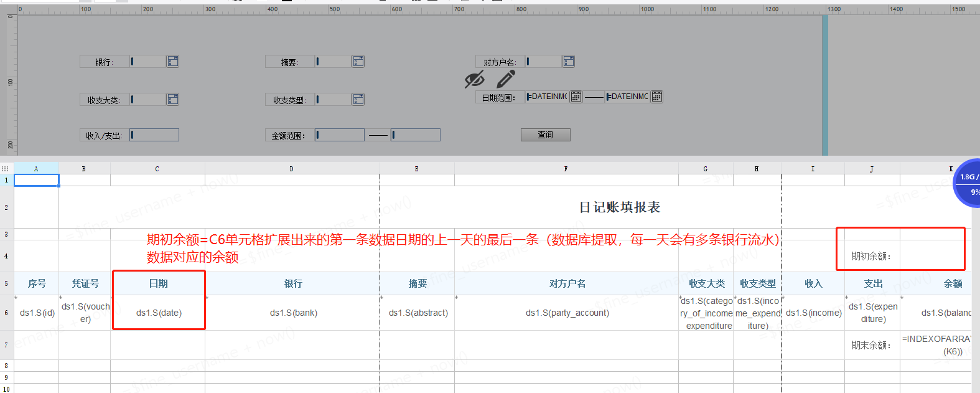Viewport: 980px width, 393px height.
Task: Click the 日记账填报表 title cell
Action: point(619,207)
